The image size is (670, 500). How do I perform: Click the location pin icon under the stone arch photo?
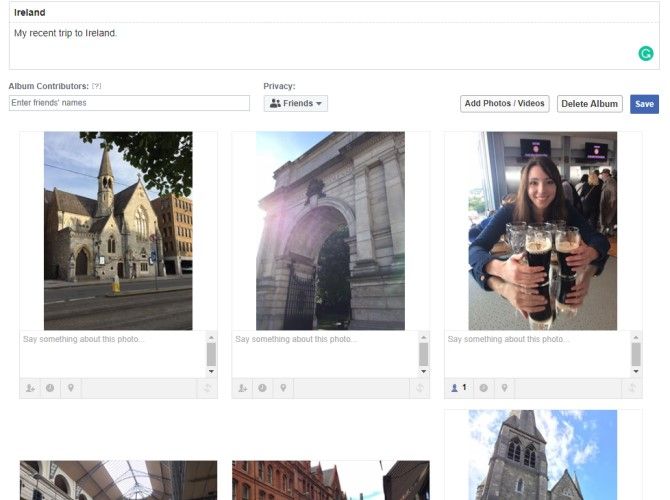283,388
